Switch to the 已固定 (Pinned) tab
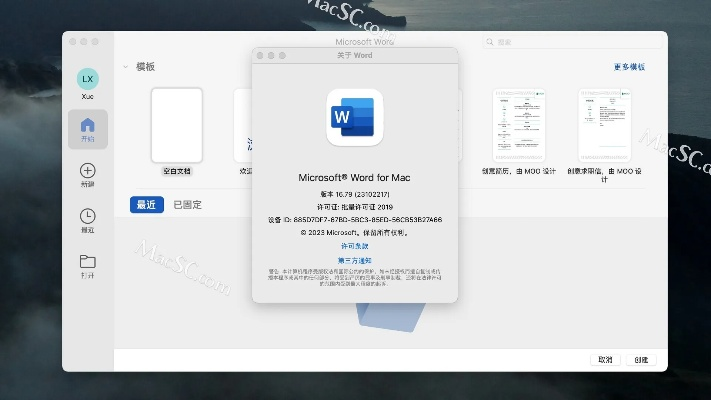The height and width of the screenshot is (400, 711). 187,205
